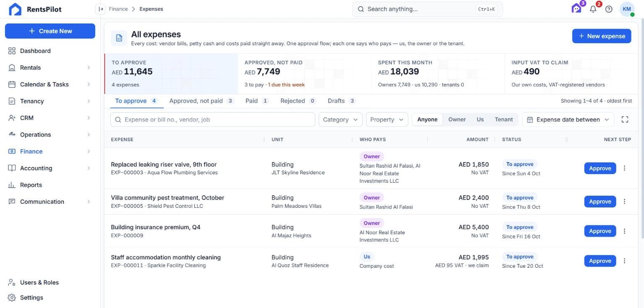Approve the Replaced leaking riser valve expense

coord(600,168)
